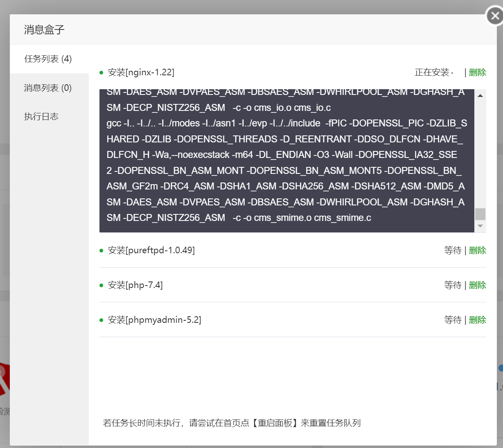This screenshot has width=503, height=448.
Task: Click the 安装[php-7.4] task entry
Action: point(135,285)
